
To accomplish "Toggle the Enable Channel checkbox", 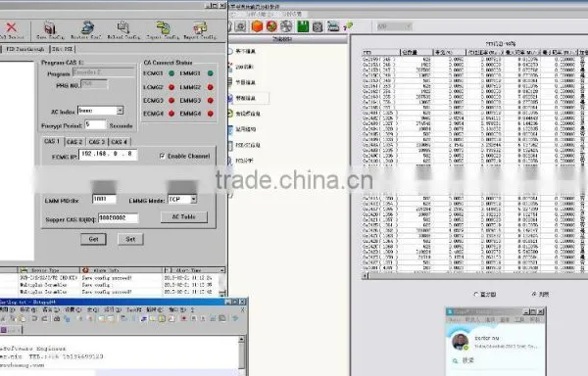I will coord(162,156).
